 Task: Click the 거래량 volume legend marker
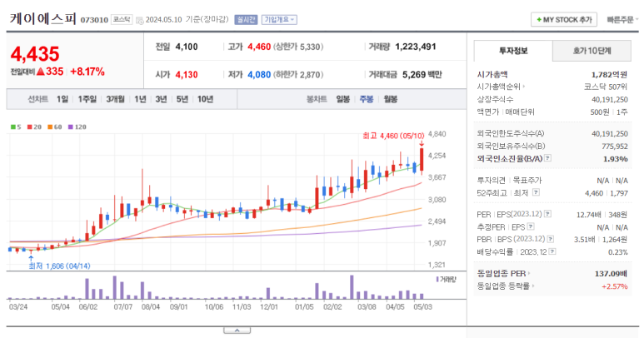click(446, 280)
